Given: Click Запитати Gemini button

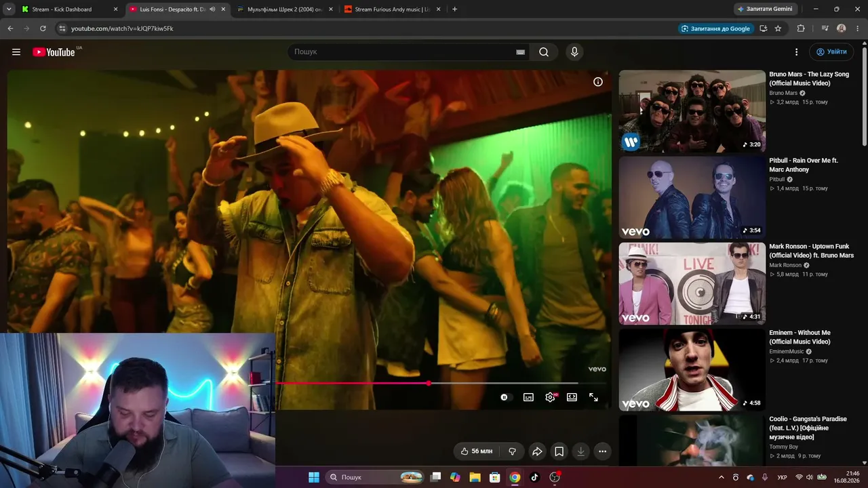Looking at the screenshot, I should pyautogui.click(x=765, y=9).
